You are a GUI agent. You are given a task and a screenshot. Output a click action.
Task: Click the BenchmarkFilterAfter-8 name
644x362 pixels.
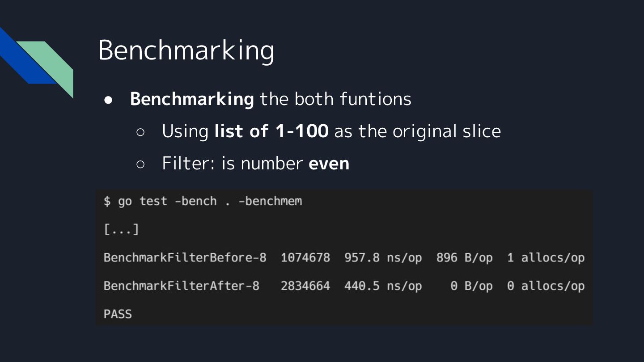pyautogui.click(x=181, y=286)
